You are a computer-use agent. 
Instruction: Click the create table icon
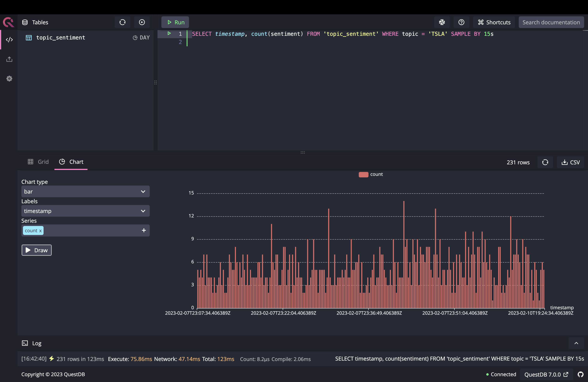tap(142, 22)
